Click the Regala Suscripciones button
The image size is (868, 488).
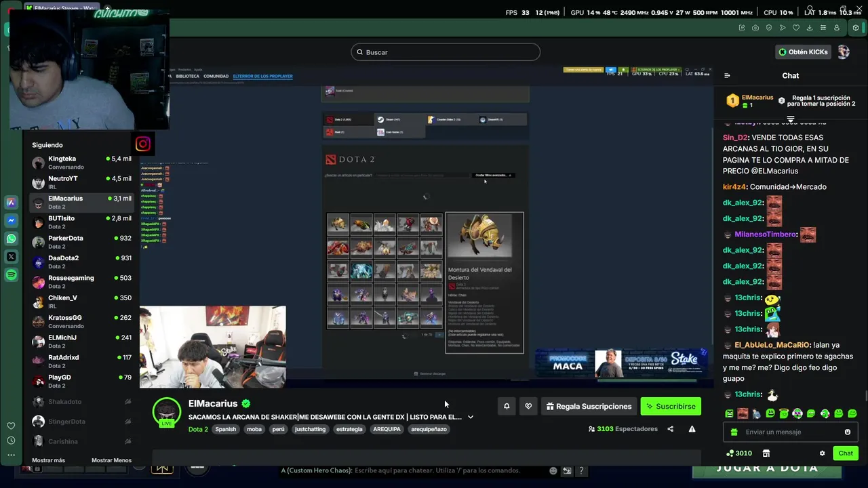[589, 406]
